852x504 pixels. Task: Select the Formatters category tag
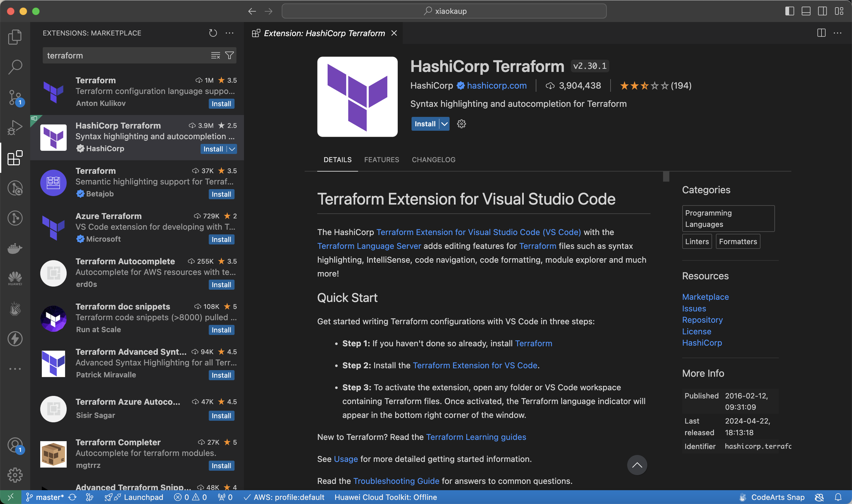click(738, 241)
